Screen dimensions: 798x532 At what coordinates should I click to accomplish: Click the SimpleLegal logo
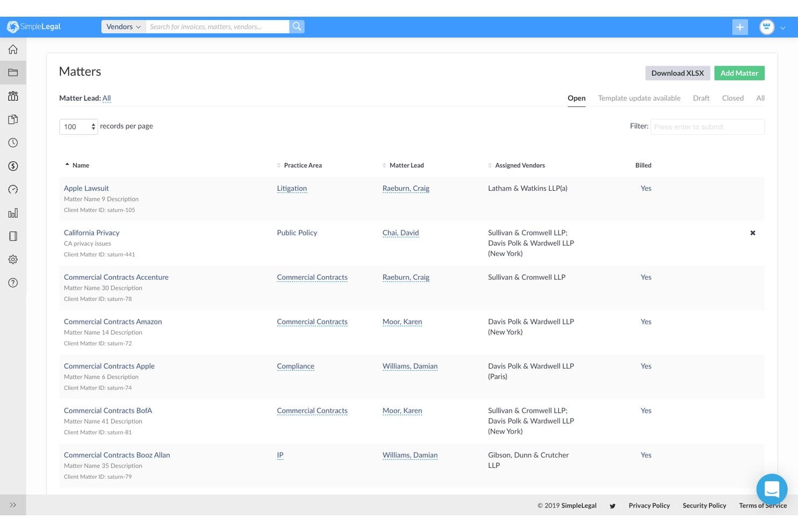(x=33, y=26)
